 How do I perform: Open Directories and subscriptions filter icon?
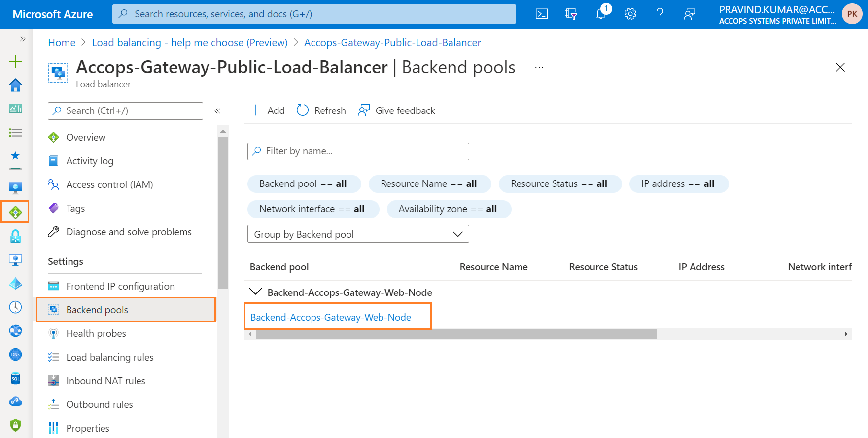point(571,14)
